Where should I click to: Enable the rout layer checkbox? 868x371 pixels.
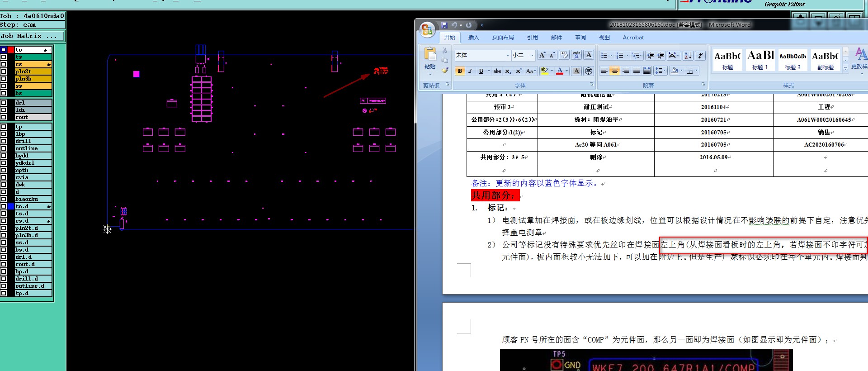point(4,117)
